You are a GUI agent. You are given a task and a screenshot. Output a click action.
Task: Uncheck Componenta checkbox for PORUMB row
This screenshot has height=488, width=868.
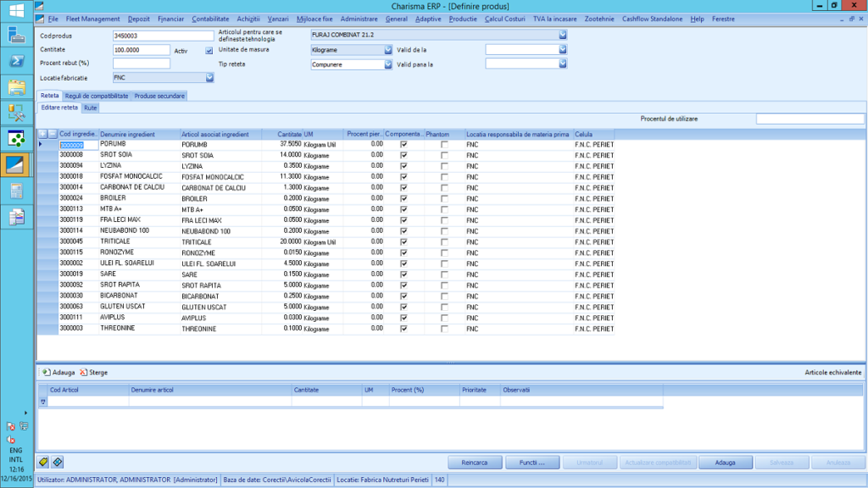pos(403,144)
